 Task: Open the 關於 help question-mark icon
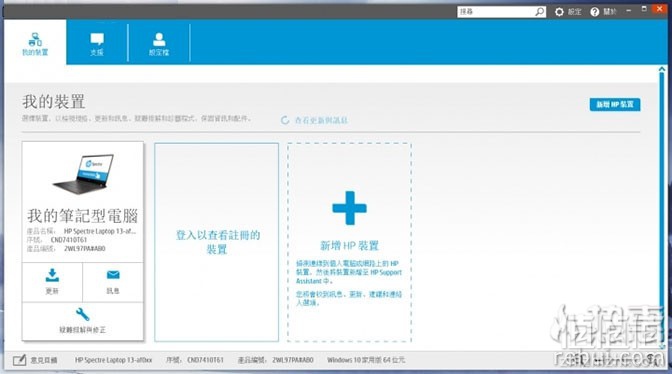click(594, 12)
